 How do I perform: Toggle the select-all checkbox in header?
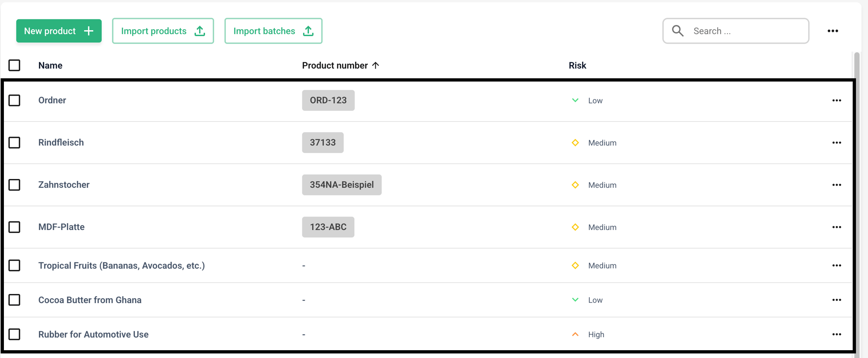point(14,65)
